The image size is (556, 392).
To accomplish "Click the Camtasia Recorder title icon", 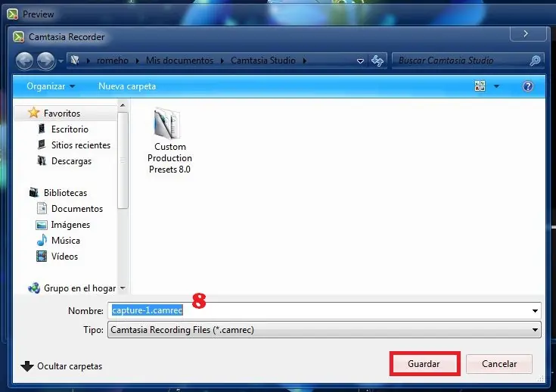I will click(x=18, y=37).
